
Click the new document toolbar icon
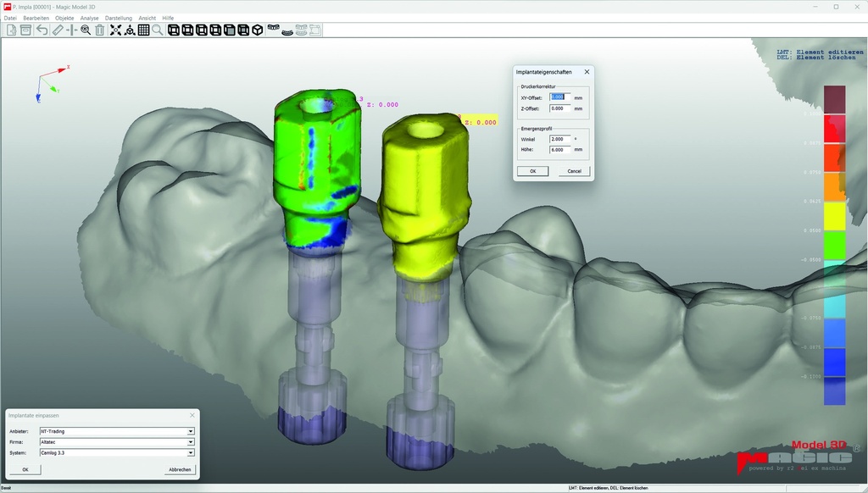click(11, 30)
